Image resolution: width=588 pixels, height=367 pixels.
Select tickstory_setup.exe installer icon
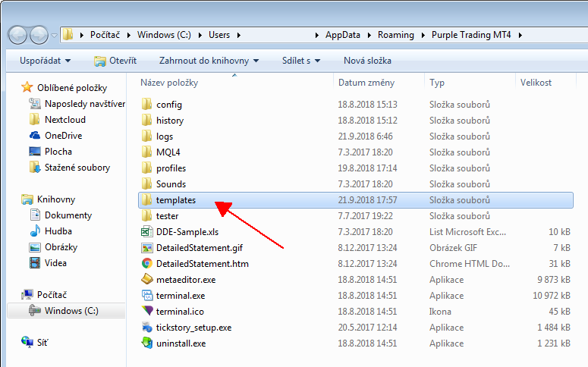(146, 328)
